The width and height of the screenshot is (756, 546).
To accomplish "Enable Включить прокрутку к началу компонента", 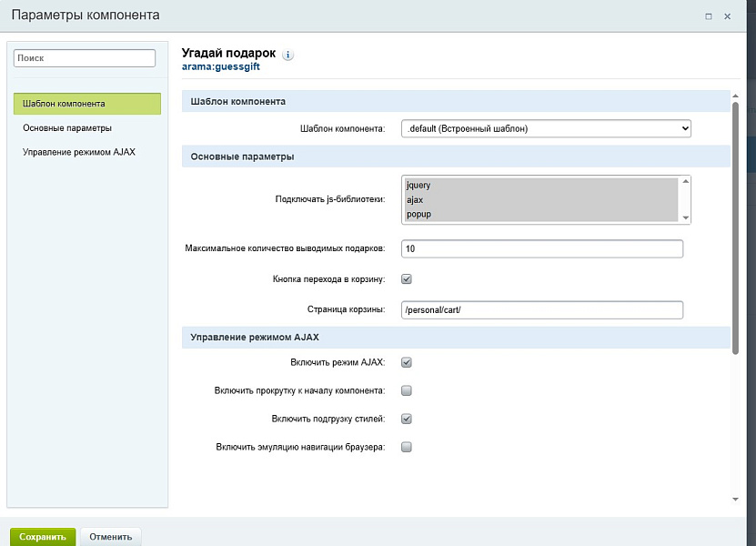I will pyautogui.click(x=407, y=390).
